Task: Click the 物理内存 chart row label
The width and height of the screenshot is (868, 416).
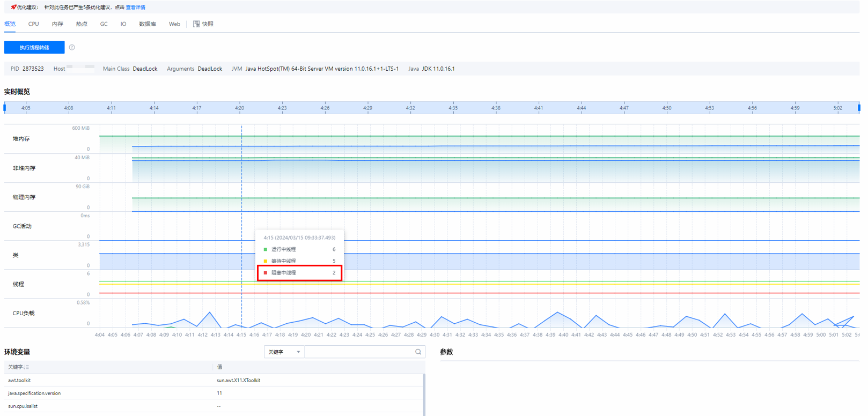Action: point(24,197)
